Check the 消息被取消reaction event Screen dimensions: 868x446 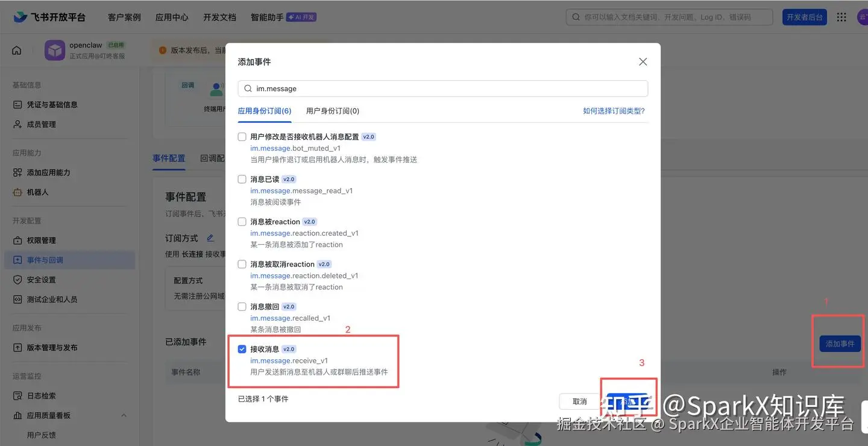click(x=242, y=264)
